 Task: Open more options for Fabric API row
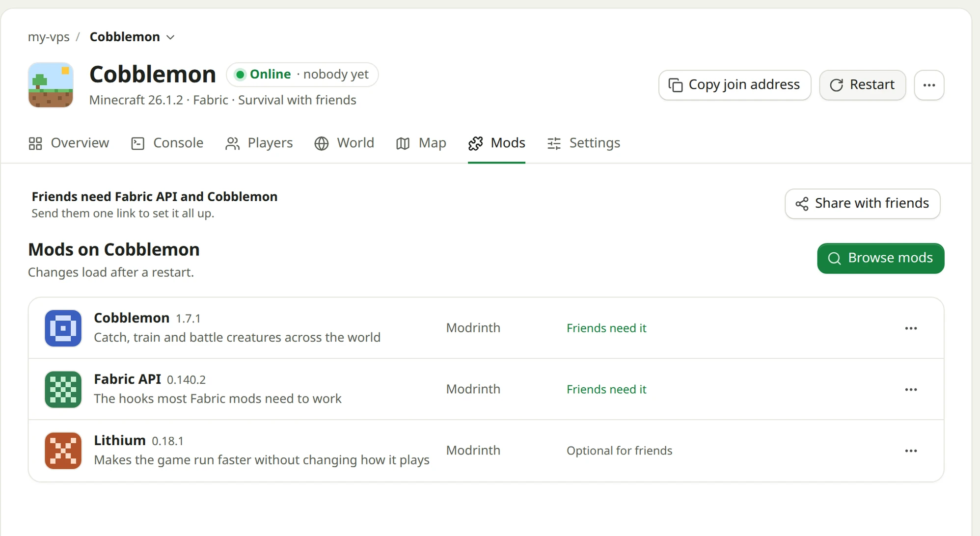pos(911,389)
